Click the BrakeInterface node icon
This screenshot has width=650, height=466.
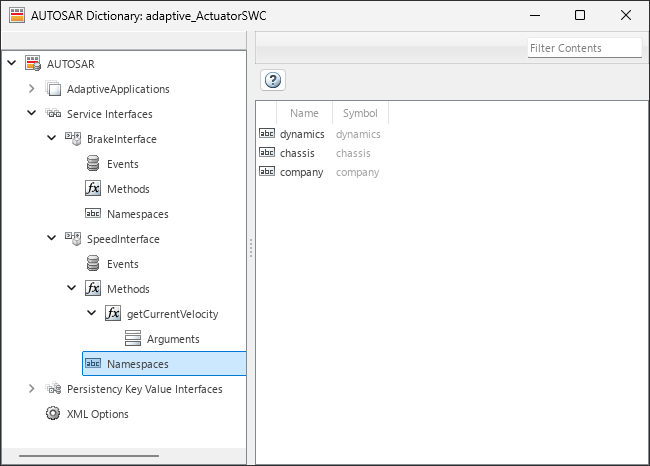tap(73, 138)
